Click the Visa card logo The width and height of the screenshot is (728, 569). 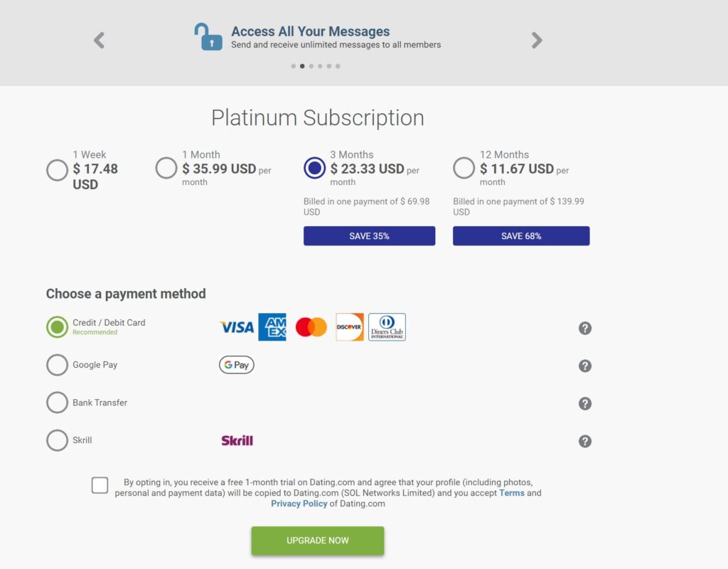click(x=237, y=327)
